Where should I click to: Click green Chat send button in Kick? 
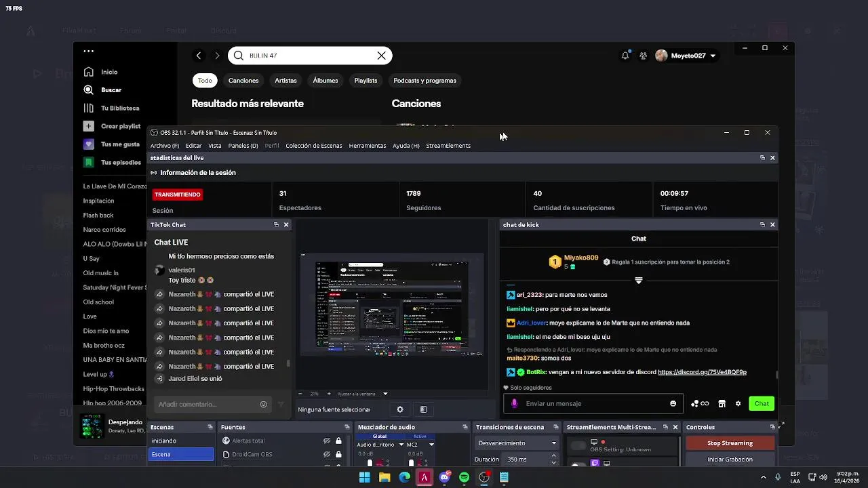(762, 403)
